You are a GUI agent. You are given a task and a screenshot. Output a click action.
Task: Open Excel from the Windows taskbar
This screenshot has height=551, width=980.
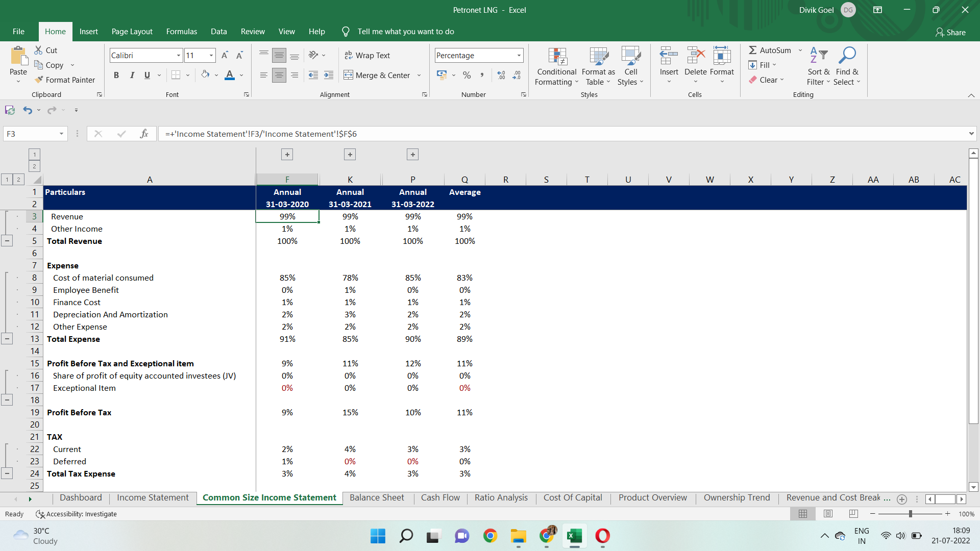coord(574,536)
